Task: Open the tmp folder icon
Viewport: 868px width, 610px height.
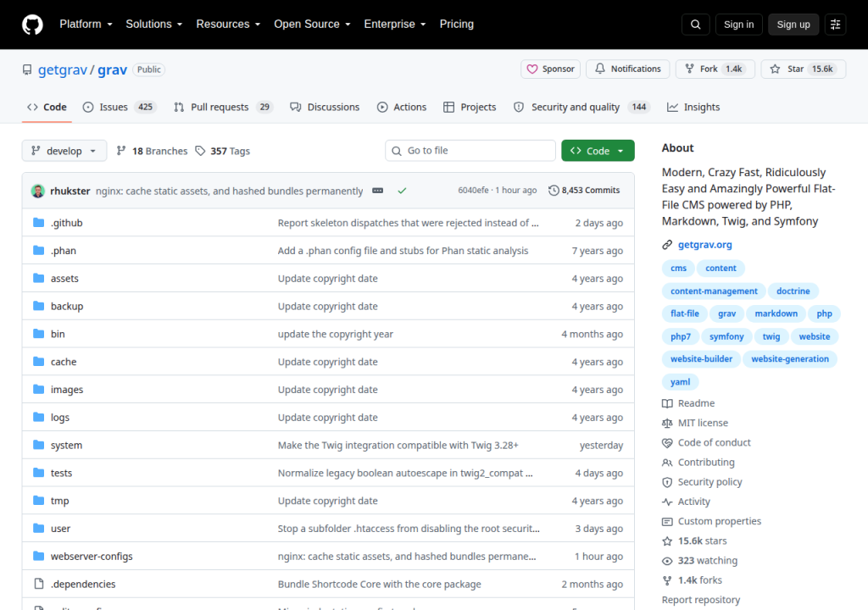Action: [x=38, y=501]
